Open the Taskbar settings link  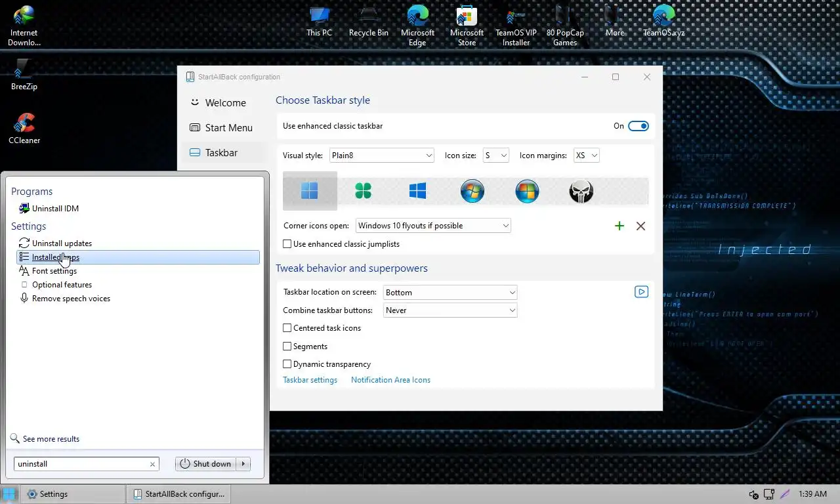coord(310,380)
